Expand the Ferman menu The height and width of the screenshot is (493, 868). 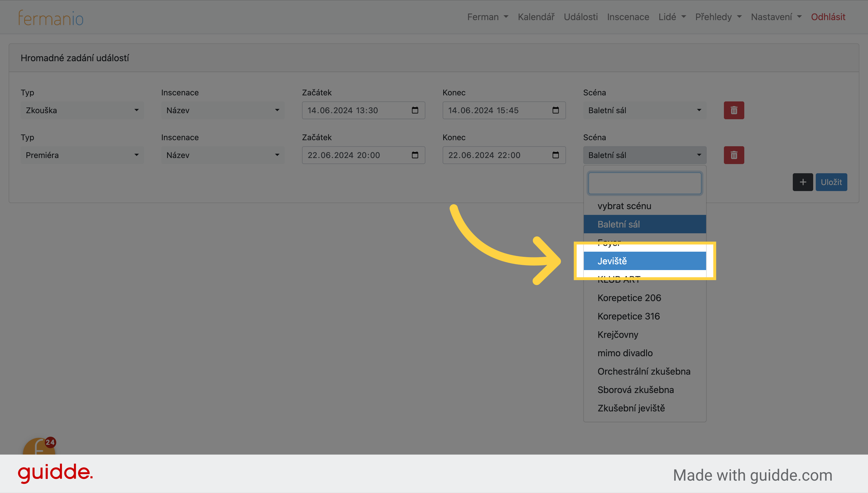tap(487, 17)
